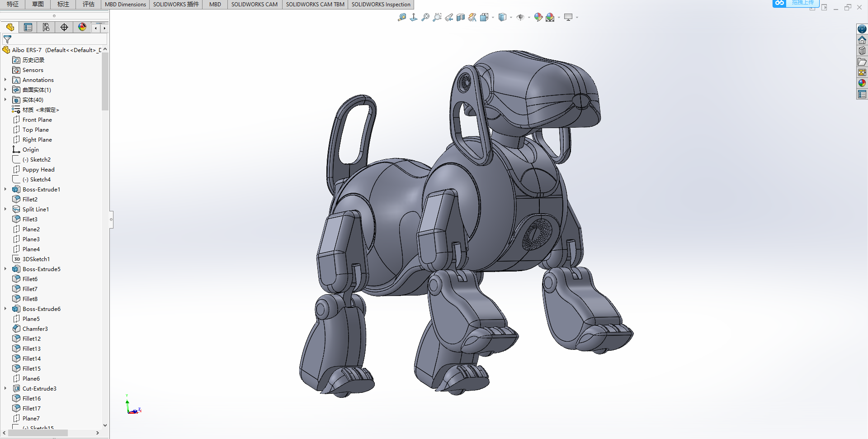Click the View Settings monitor icon
Image resolution: width=868 pixels, height=439 pixels.
(x=568, y=17)
